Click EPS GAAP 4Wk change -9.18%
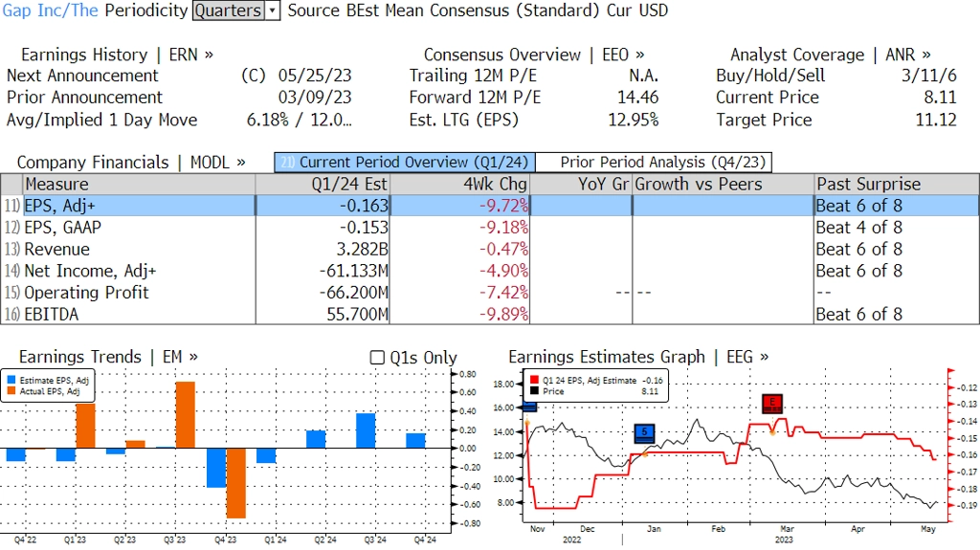The image size is (980, 550). [503, 228]
